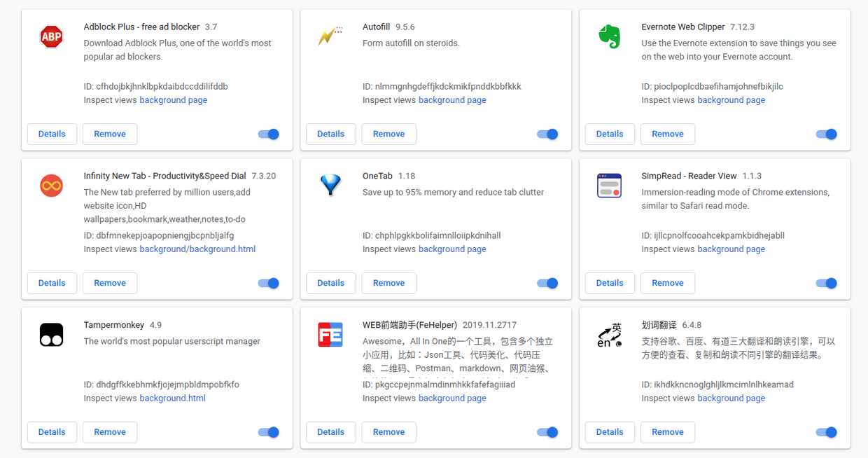Open Infinity New Tab background/background.html link
The height and width of the screenshot is (458, 868).
click(x=197, y=249)
